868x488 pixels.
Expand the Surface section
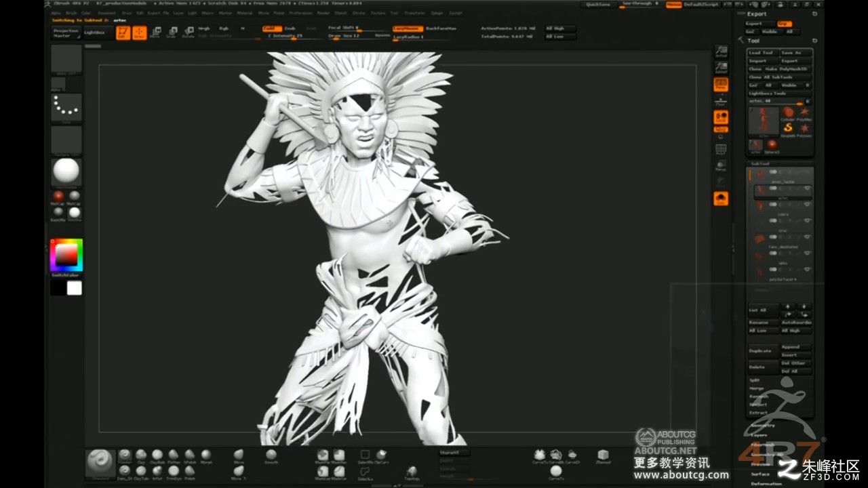point(759,474)
